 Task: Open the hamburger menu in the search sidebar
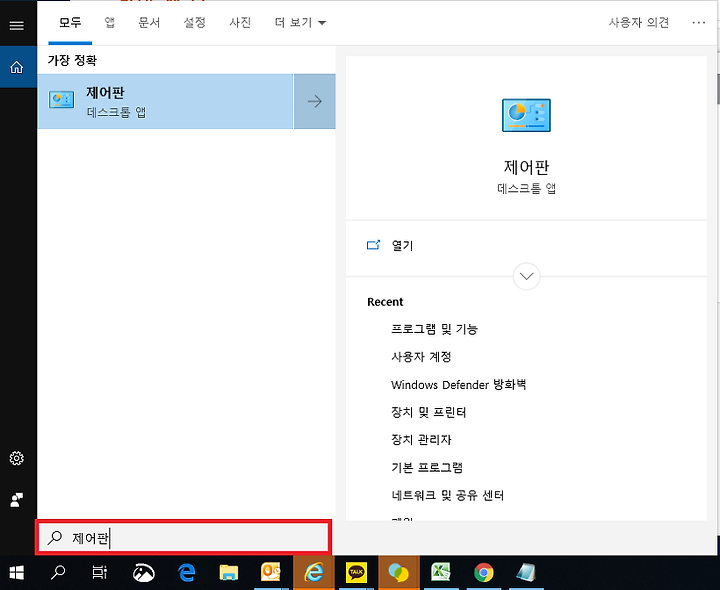(17, 25)
